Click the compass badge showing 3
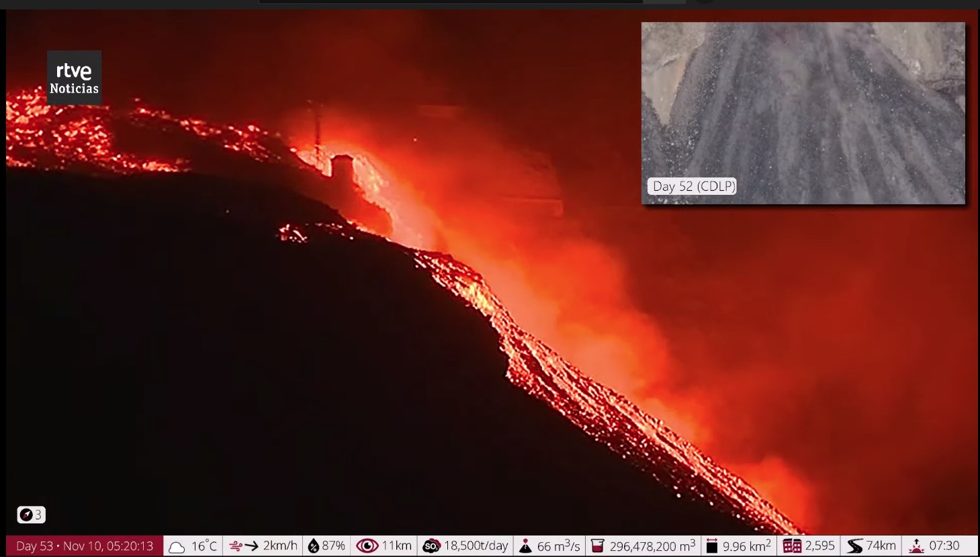This screenshot has width=980, height=557. (32, 515)
